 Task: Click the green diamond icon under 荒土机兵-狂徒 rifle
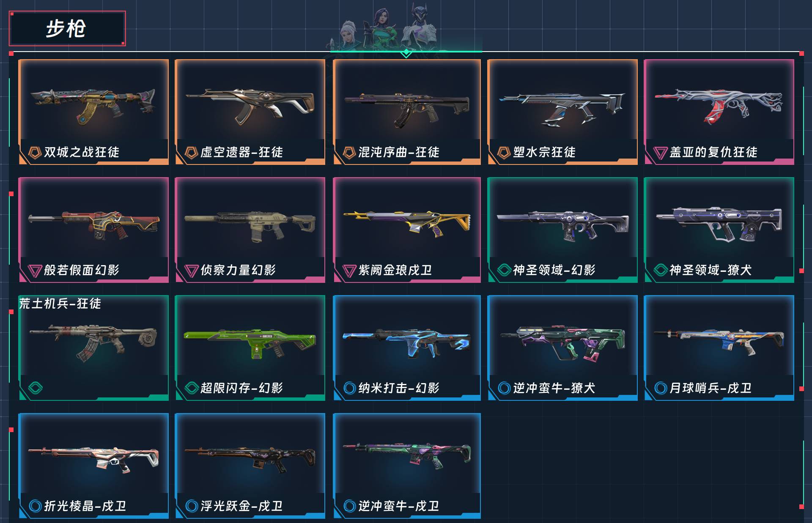[35, 388]
